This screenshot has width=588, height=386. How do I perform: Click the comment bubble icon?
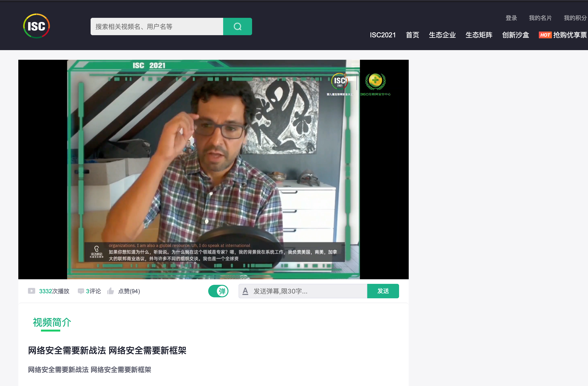81,291
